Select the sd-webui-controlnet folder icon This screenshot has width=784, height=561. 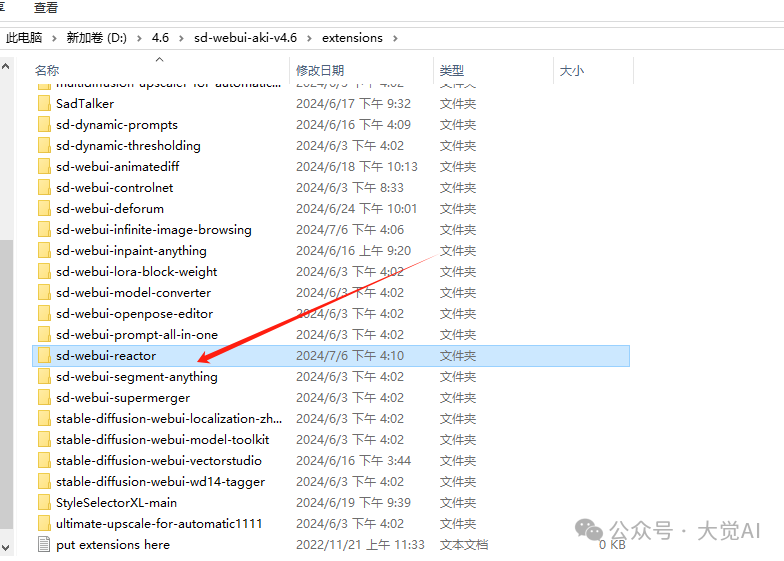[x=44, y=188]
